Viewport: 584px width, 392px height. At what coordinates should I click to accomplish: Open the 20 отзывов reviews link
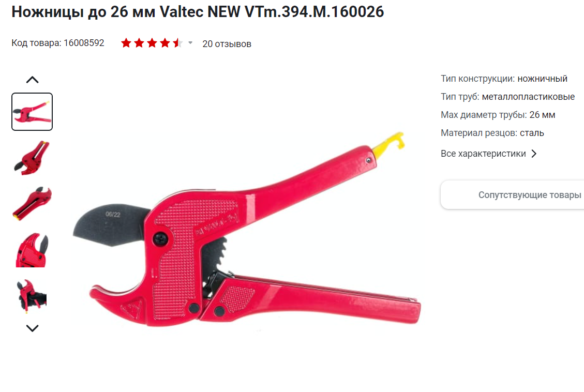tap(227, 44)
